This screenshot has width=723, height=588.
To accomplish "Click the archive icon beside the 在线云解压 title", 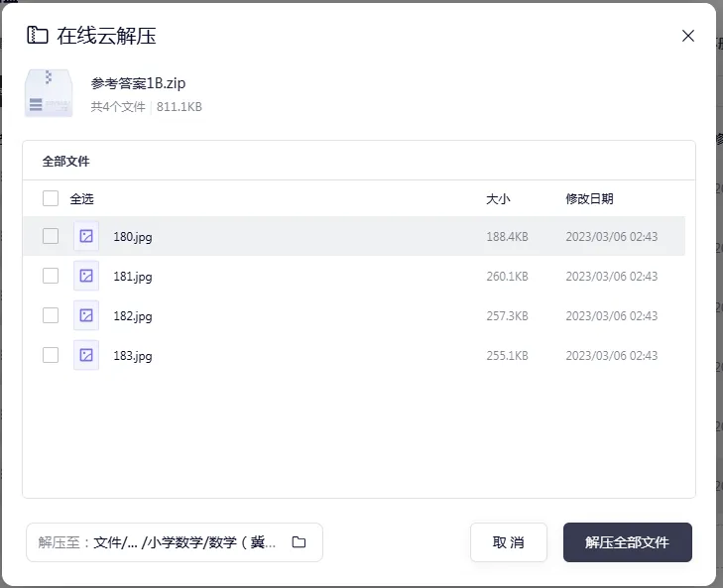I will pyautogui.click(x=38, y=35).
